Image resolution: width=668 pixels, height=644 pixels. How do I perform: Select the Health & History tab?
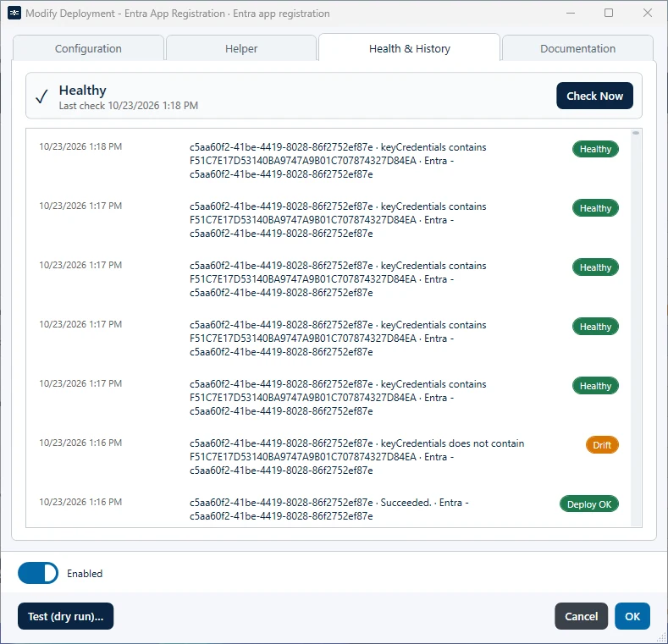pos(409,48)
